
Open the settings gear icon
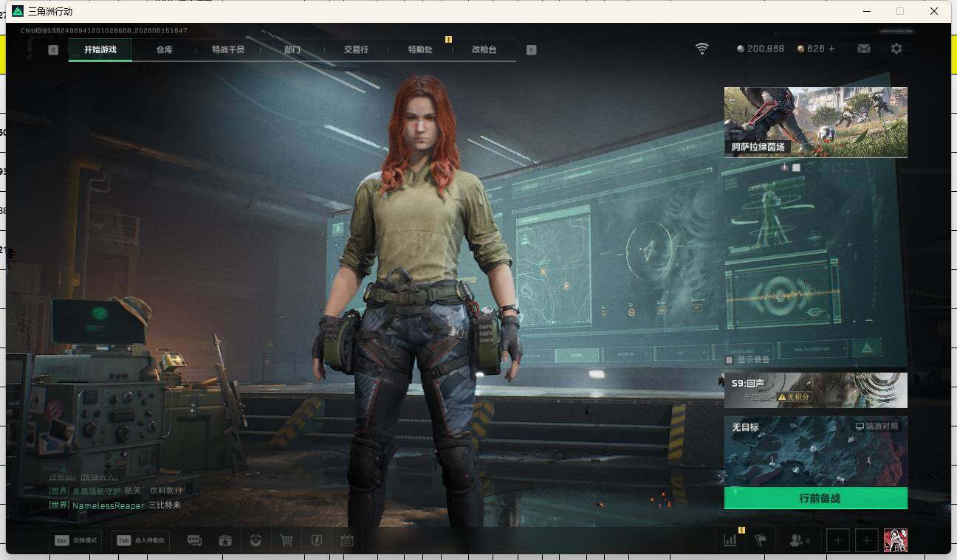click(896, 49)
